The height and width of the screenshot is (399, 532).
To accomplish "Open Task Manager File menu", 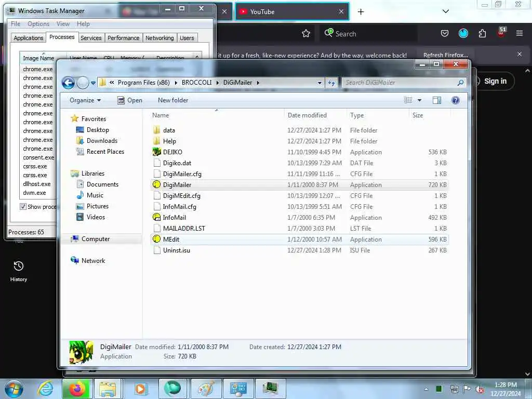I will point(15,24).
